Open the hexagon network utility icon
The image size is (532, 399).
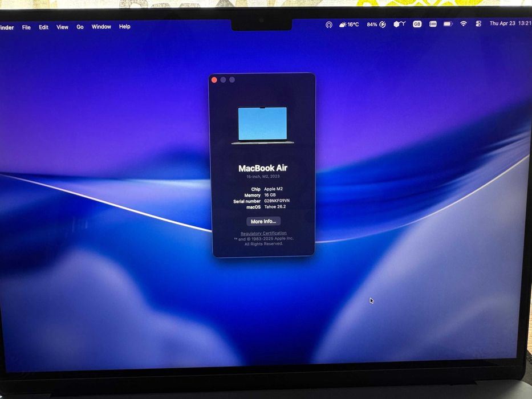point(399,24)
